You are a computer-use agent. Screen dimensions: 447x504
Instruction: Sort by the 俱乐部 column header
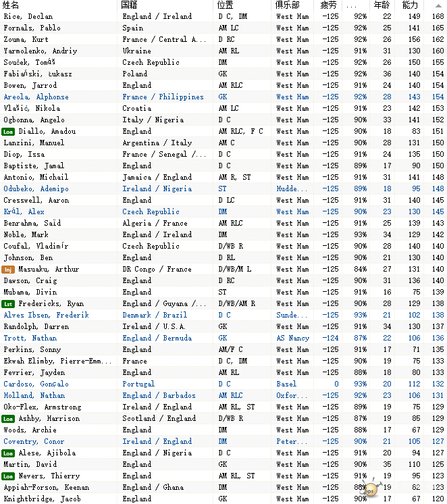tap(287, 5)
